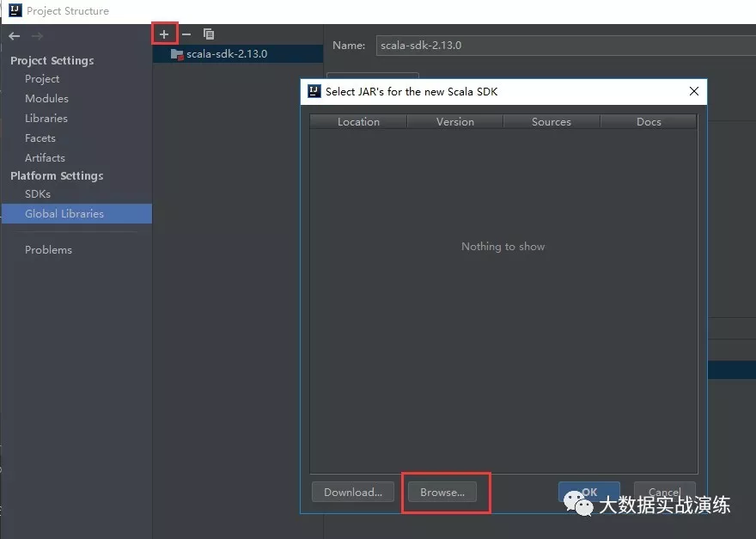Open the Problems section
Viewport: 756px width, 539px height.
tap(48, 249)
